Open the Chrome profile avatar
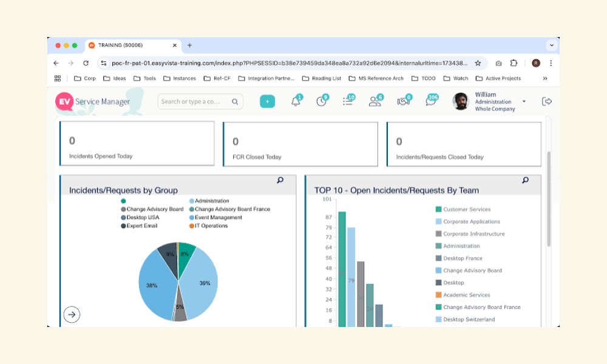This screenshot has width=607, height=364. click(x=536, y=63)
